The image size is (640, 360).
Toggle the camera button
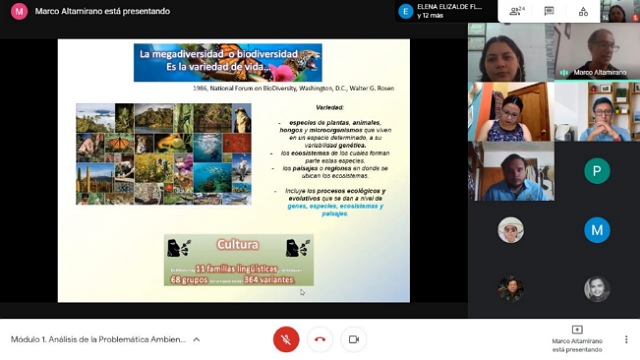(x=353, y=339)
